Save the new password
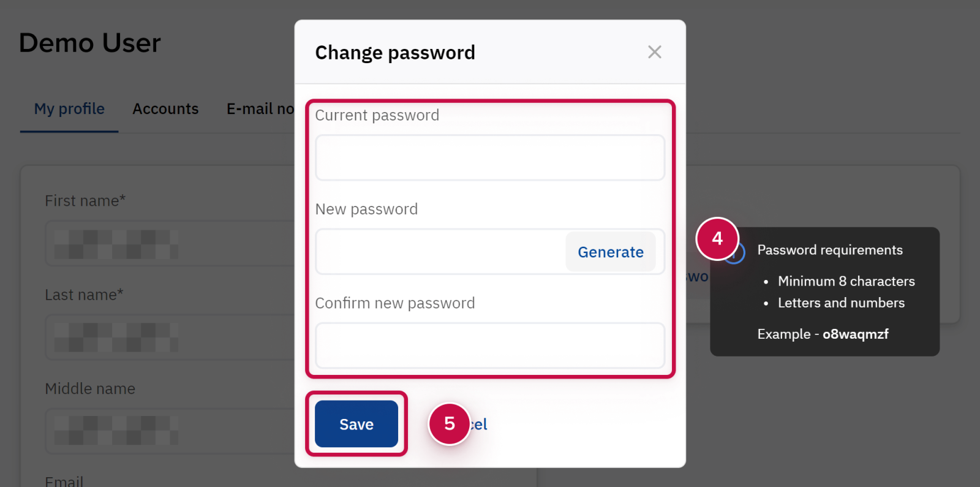Viewport: 980px width, 487px height. [x=356, y=424]
